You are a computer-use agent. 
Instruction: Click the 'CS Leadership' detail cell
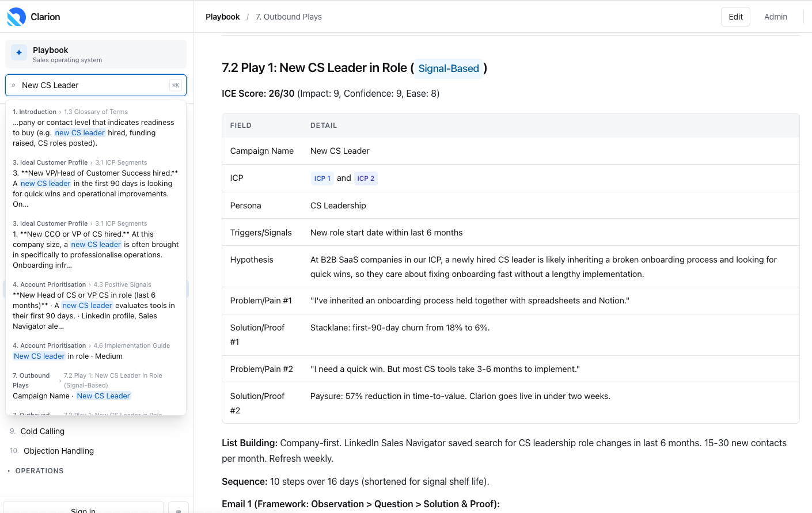[x=338, y=206]
